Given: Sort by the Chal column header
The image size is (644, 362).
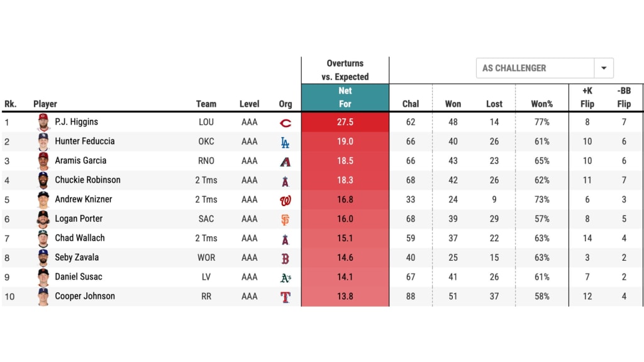Looking at the screenshot, I should tap(411, 104).
